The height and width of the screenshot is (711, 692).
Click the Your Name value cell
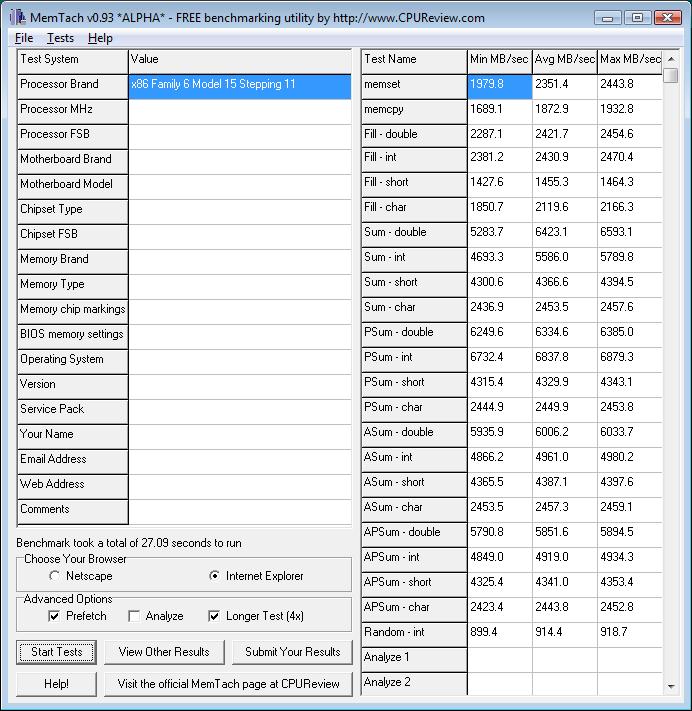point(240,435)
